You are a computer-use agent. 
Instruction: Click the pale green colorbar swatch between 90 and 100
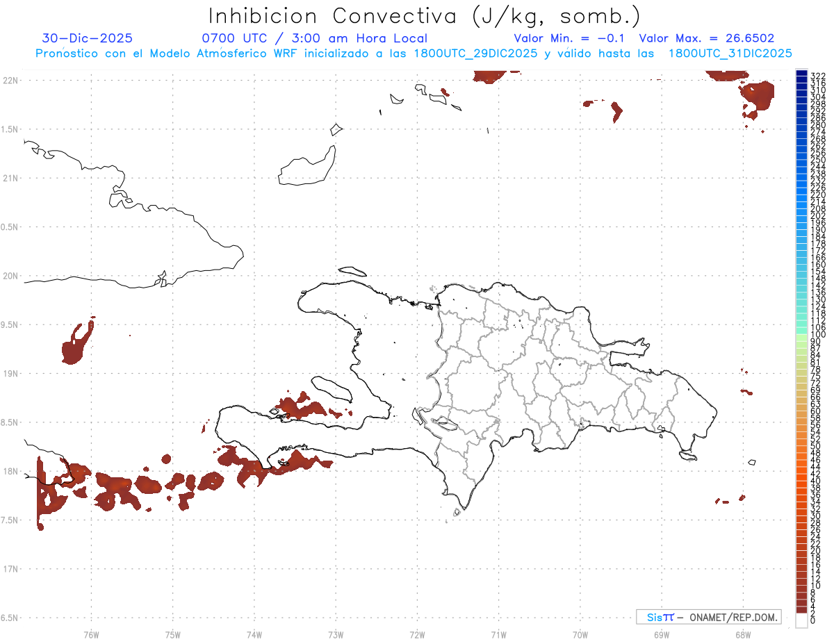click(x=801, y=338)
